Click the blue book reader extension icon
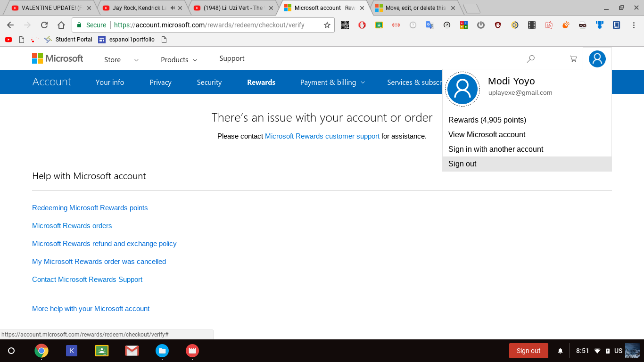 (x=617, y=25)
